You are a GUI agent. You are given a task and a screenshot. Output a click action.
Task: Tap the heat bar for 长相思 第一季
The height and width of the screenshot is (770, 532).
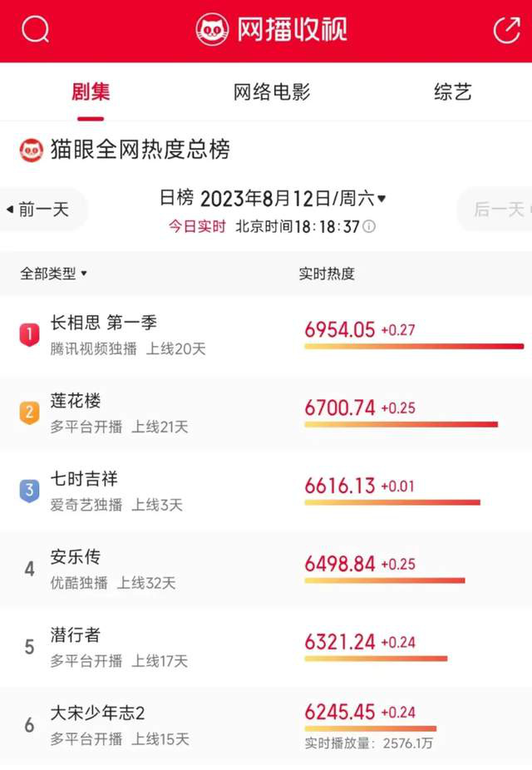(x=413, y=346)
